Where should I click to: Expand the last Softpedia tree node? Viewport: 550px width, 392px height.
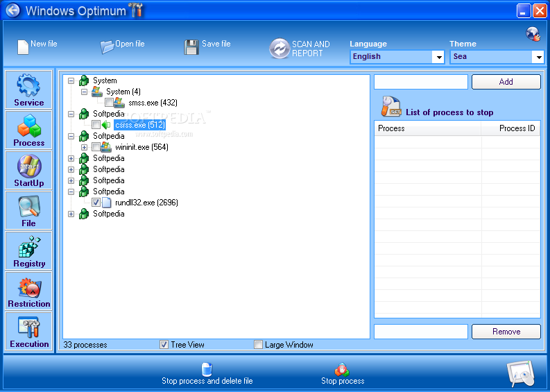point(71,214)
